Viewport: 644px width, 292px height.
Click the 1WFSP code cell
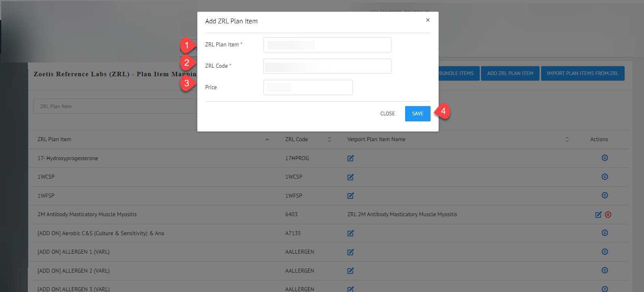(x=294, y=196)
